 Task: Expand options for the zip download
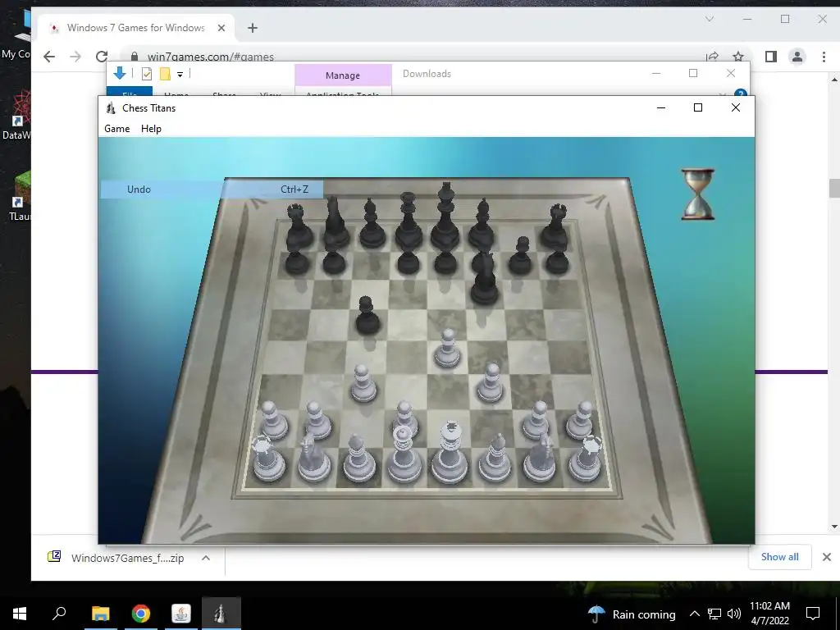pyautogui.click(x=206, y=558)
